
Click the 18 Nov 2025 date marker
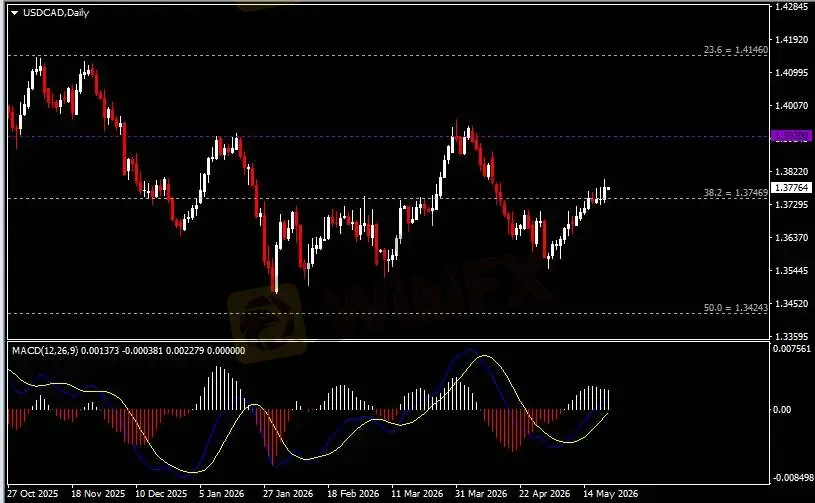[98, 493]
